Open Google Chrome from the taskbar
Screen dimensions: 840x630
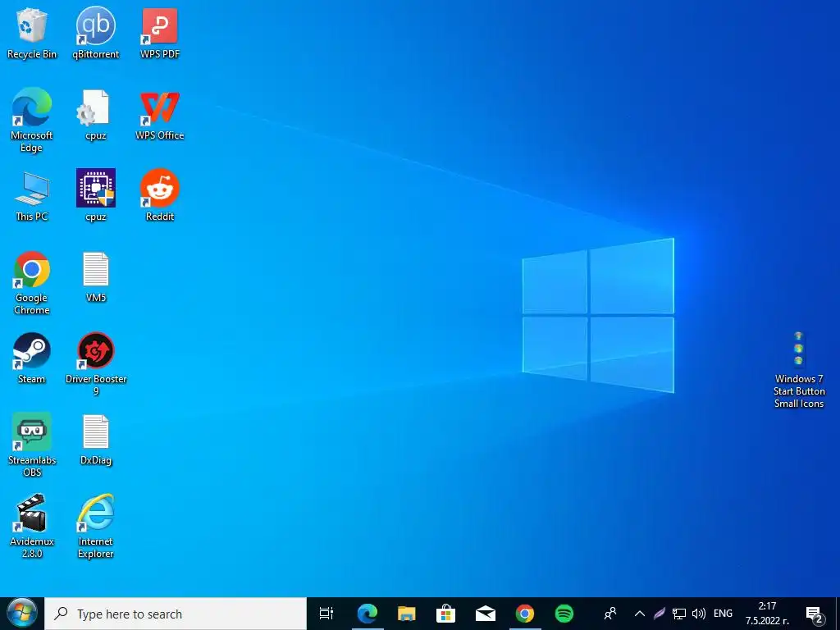[525, 614]
